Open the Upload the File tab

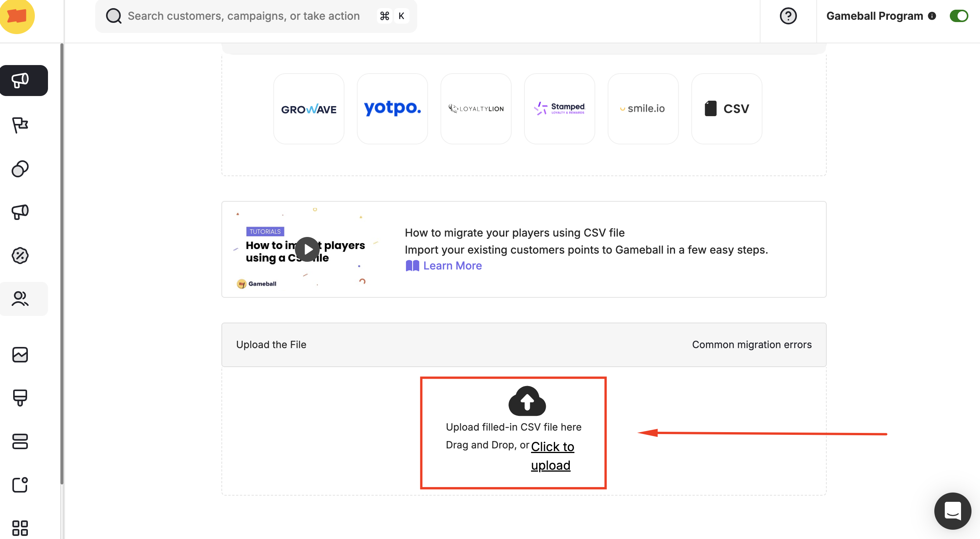click(271, 345)
